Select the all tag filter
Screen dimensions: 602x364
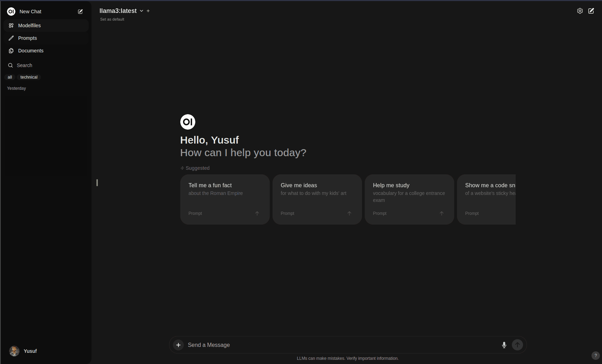coord(10,77)
